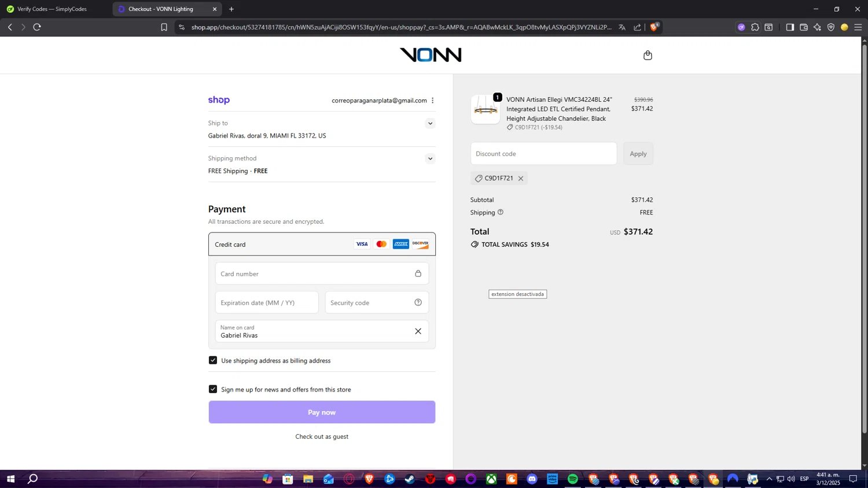Select the Credit card payment option
This screenshot has width=868, height=488.
tap(322, 244)
